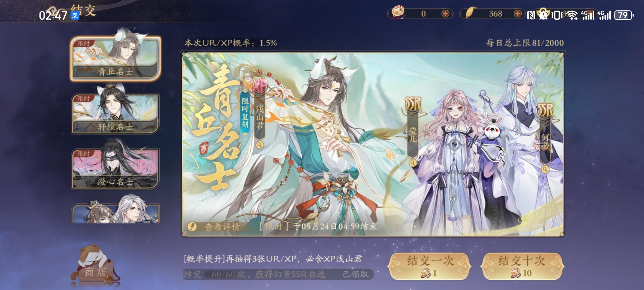
Task: Tap the phone battery indicator
Action: (624, 15)
